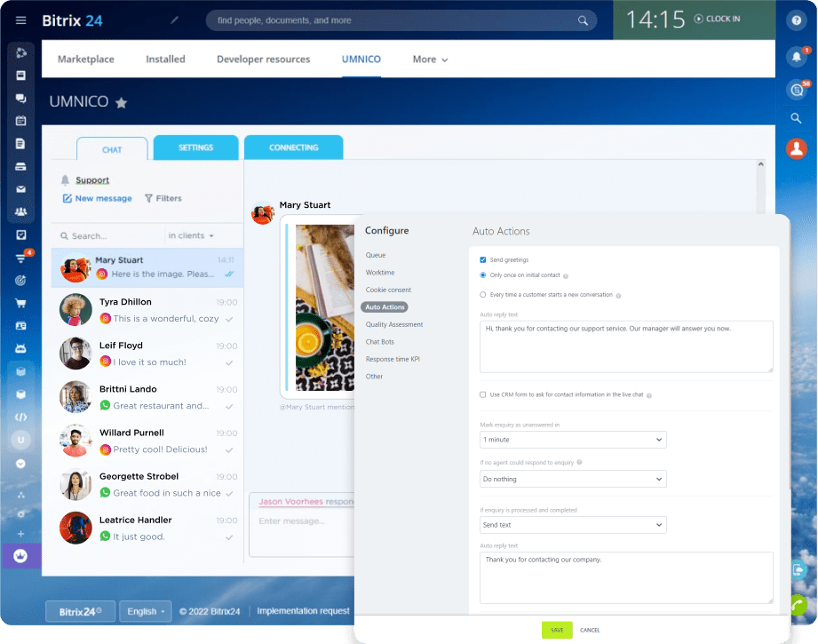Click the employees group icon in left sidebar
Viewport: 818px width, 644px height.
(20, 211)
